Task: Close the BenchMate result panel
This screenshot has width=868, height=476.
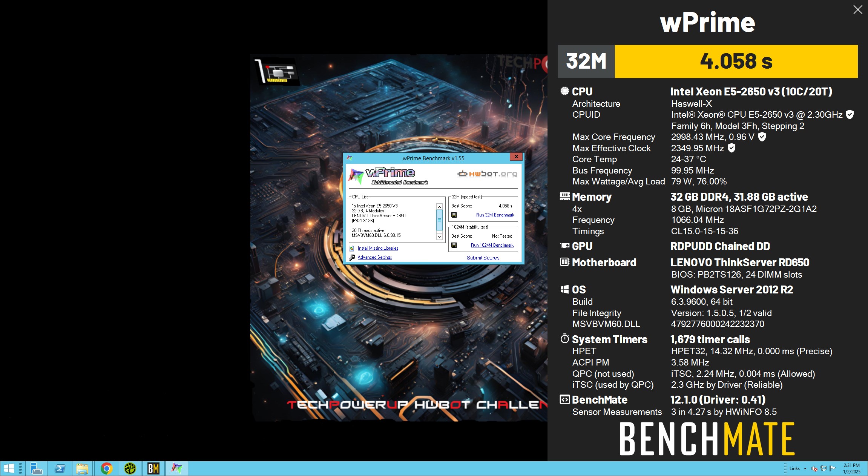Action: (x=858, y=10)
